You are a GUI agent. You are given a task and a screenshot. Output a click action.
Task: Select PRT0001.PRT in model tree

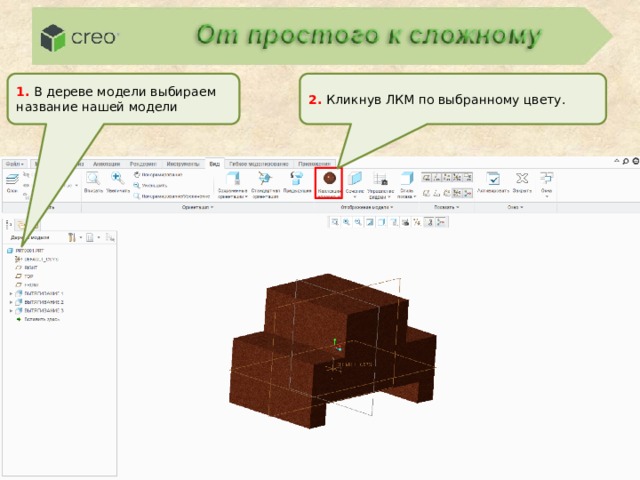[26, 251]
